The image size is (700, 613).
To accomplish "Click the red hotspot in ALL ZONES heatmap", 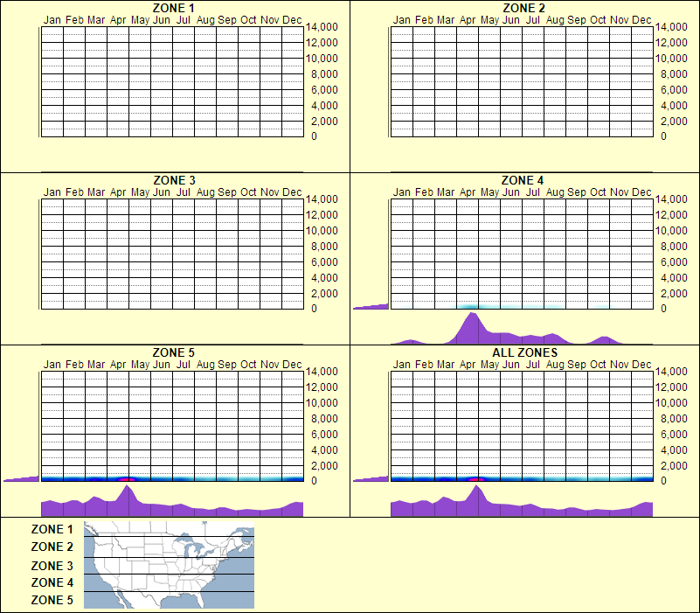I will (x=476, y=479).
